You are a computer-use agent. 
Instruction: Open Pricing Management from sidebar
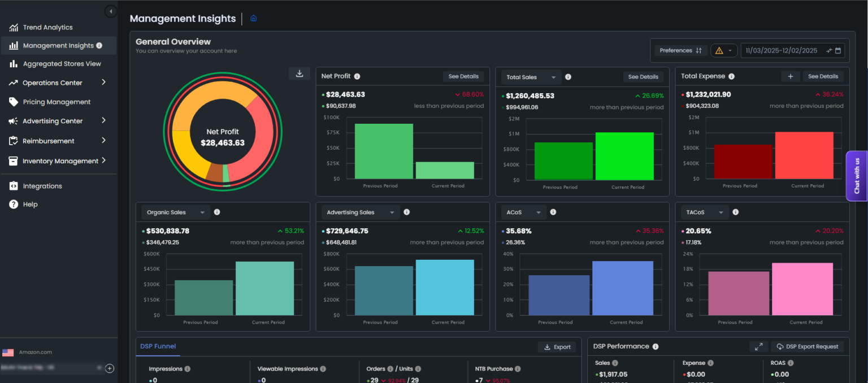pyautogui.click(x=57, y=102)
